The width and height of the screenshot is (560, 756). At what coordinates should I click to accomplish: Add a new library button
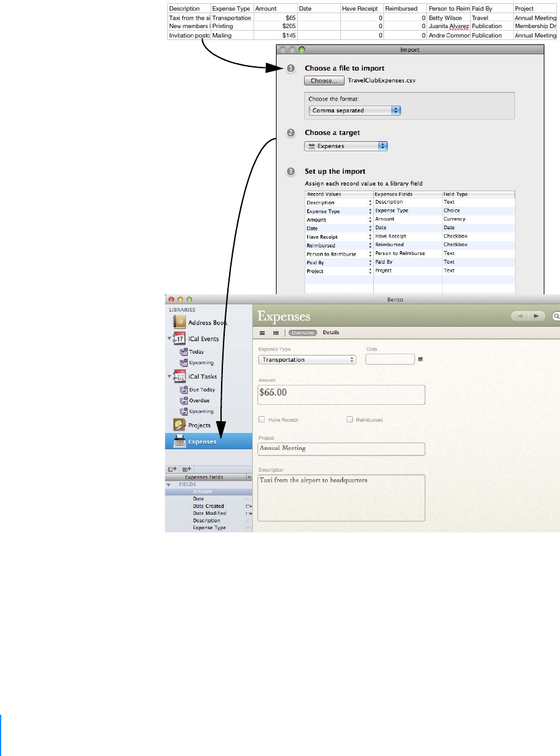click(173, 469)
